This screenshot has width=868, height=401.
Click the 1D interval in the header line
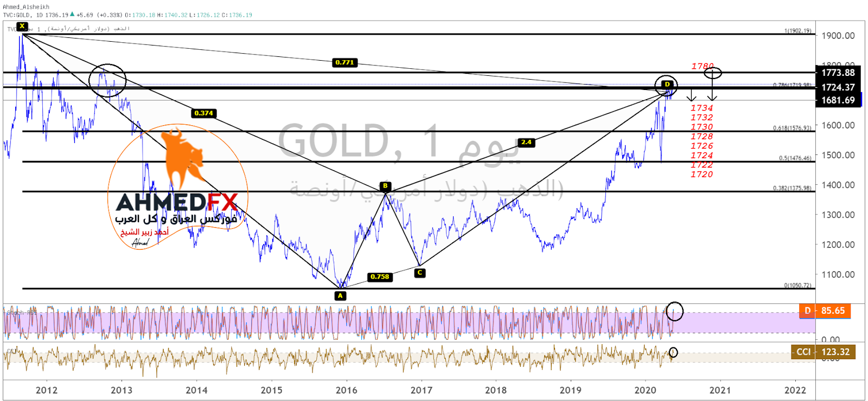40,15
